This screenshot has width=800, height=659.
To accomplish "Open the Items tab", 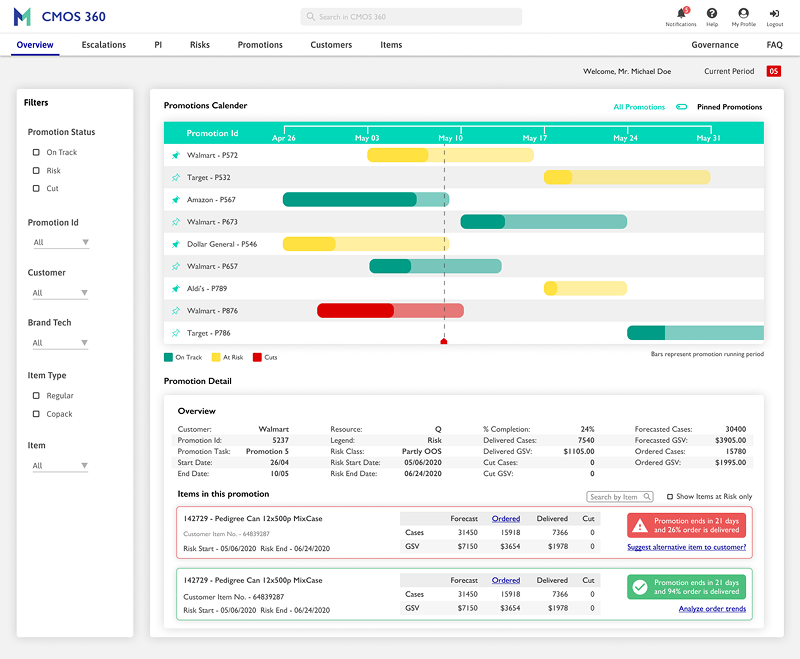I will (x=391, y=45).
